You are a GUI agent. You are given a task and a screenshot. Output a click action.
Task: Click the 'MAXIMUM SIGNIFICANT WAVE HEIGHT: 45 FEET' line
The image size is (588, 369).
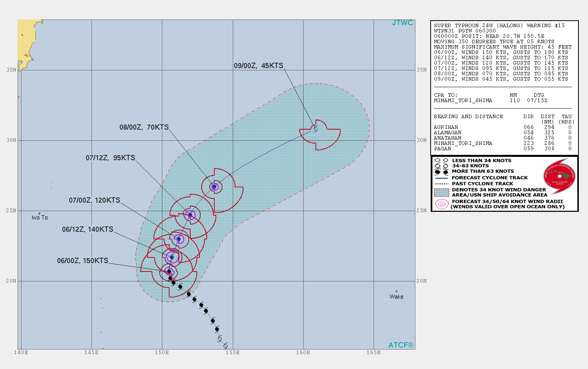(x=503, y=47)
